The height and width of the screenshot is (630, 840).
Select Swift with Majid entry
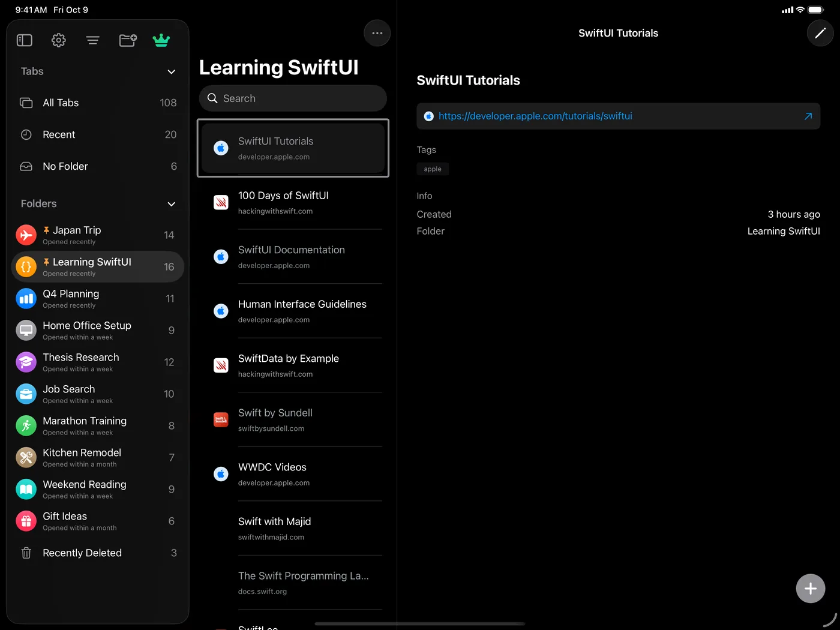click(x=293, y=528)
